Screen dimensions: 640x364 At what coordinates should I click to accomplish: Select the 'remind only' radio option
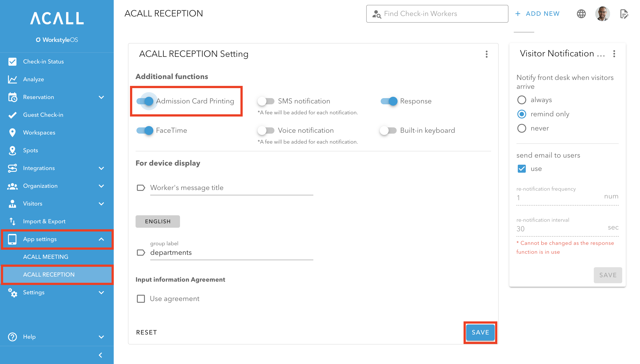pyautogui.click(x=521, y=114)
